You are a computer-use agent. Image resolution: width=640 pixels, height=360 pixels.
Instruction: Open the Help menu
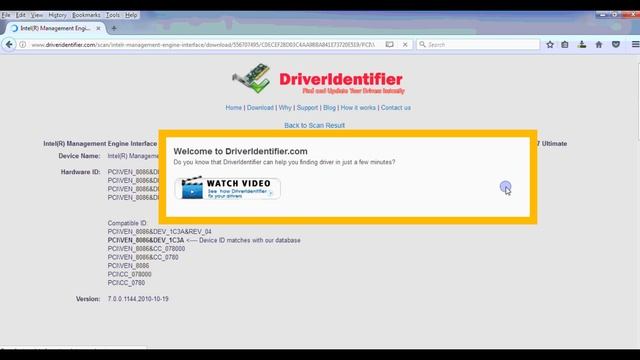coord(131,15)
